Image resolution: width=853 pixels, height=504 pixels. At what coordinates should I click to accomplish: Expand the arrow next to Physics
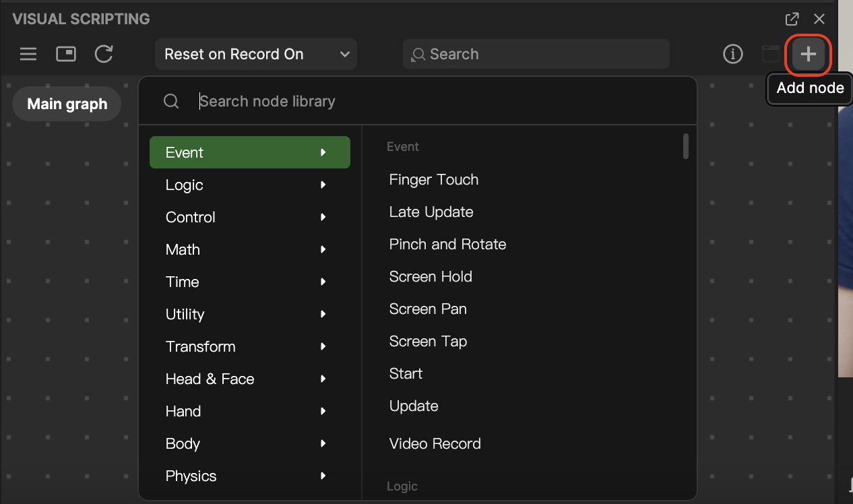[x=323, y=476]
